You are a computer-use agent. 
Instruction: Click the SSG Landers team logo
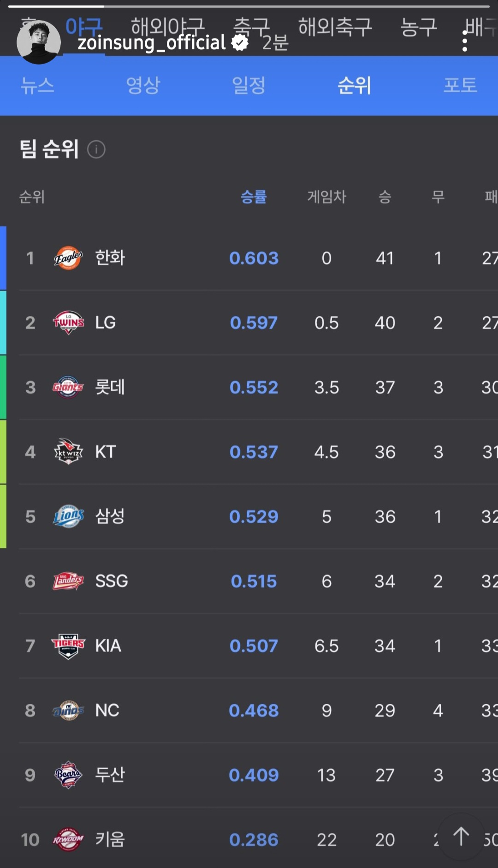68,581
